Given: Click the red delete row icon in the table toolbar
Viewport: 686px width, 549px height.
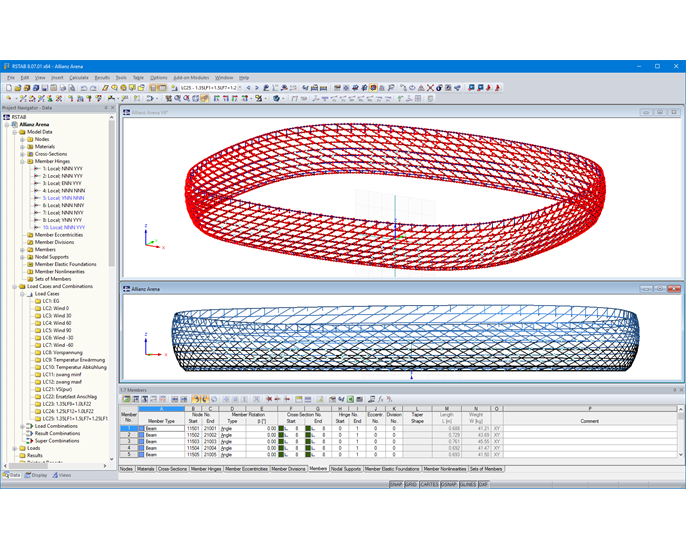Looking at the screenshot, I should (x=269, y=399).
